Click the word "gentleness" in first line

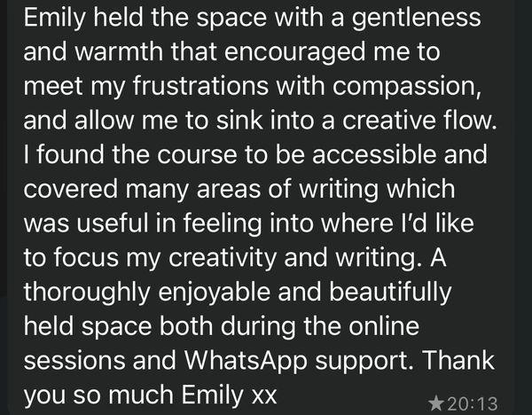tap(408, 18)
